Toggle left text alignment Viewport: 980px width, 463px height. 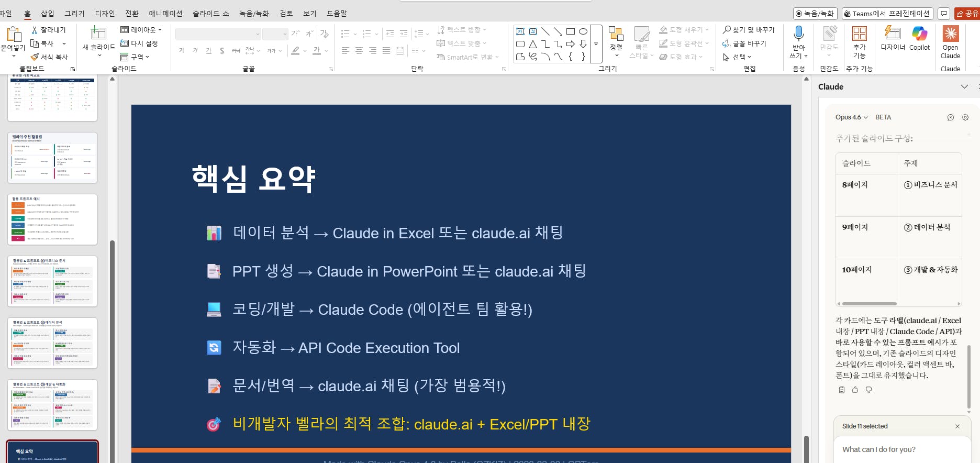[x=346, y=50]
